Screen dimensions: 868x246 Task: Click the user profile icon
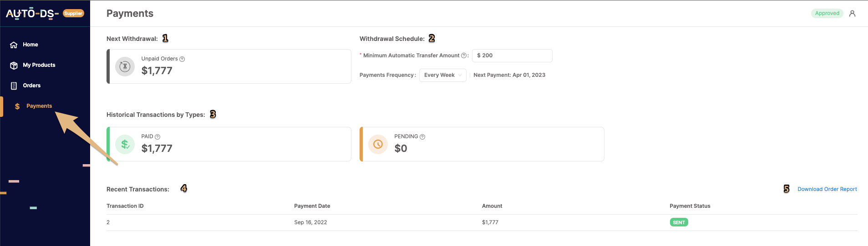[x=852, y=14]
